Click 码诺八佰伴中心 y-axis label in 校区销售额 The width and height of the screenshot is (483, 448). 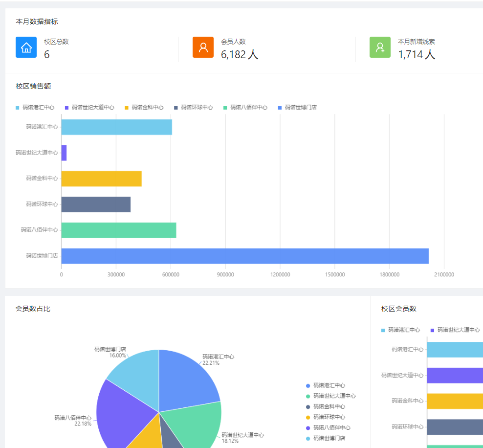(39, 230)
